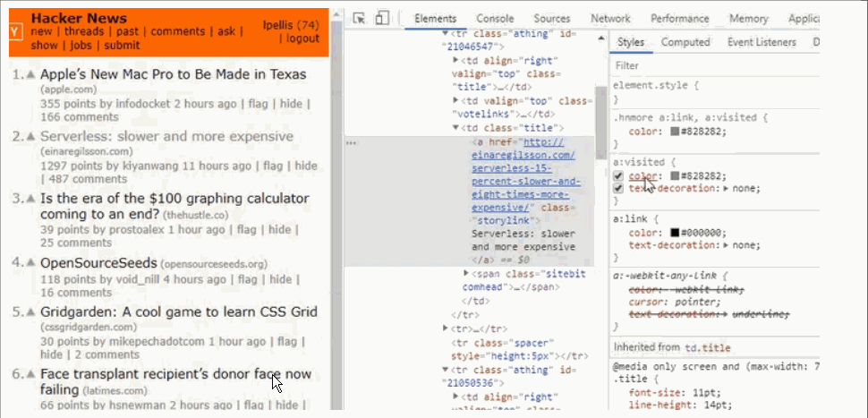Collapse the tr athing 21046547 node
The height and width of the screenshot is (418, 868).
[x=445, y=34]
